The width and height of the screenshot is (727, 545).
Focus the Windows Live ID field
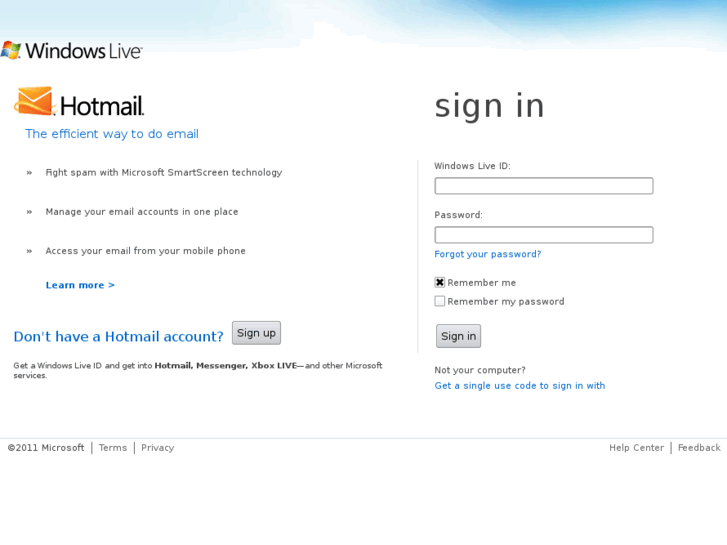(544, 186)
